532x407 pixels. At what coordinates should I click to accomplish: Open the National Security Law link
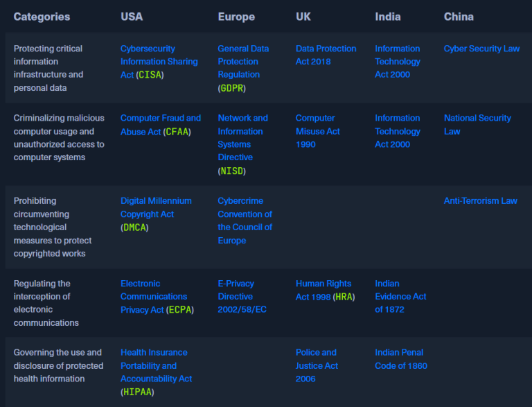(477, 124)
